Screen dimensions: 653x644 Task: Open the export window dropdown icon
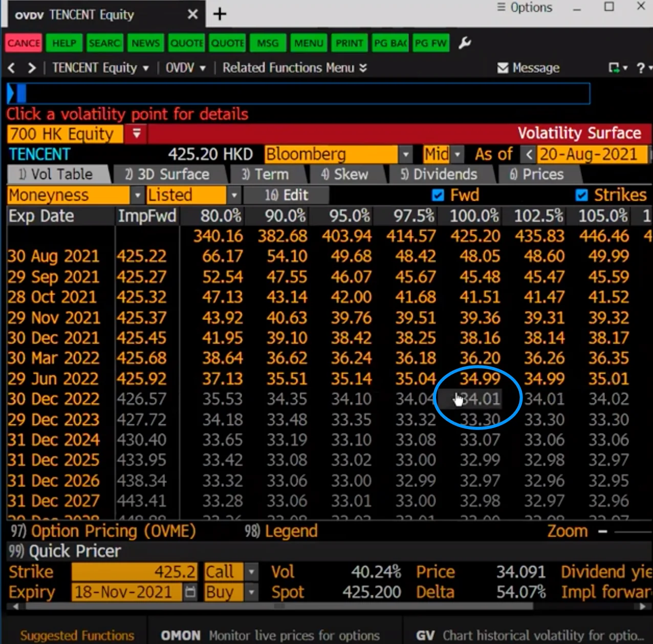coord(618,68)
